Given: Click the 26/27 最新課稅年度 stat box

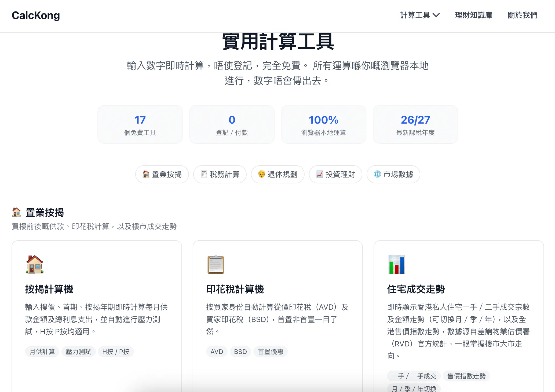Looking at the screenshot, I should pos(415,124).
